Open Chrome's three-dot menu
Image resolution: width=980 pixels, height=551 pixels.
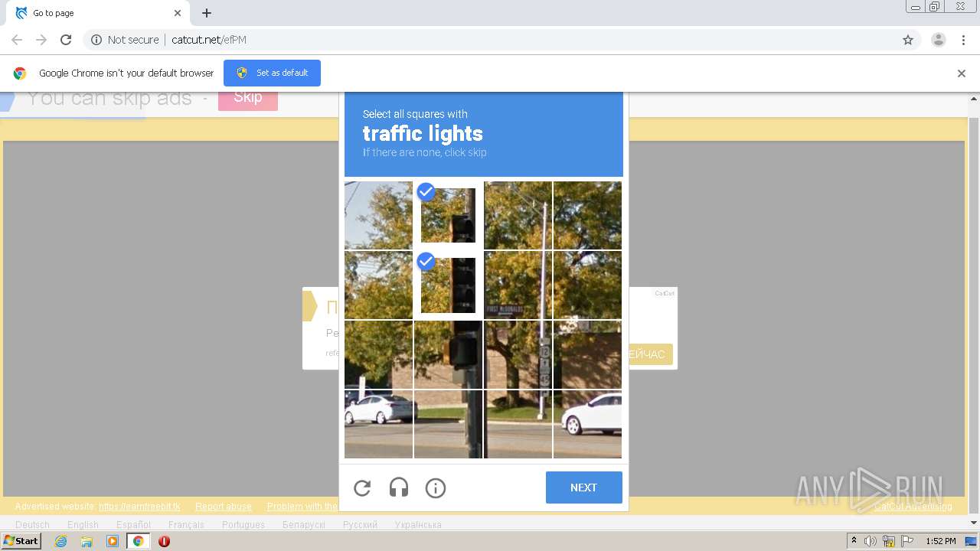[963, 40]
